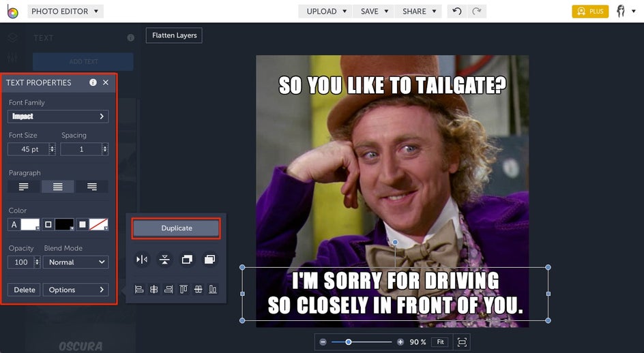The width and height of the screenshot is (644, 353).
Task: Select the top meme text 'SO YOU LIKE TO TAILGATE?'
Action: [x=392, y=86]
